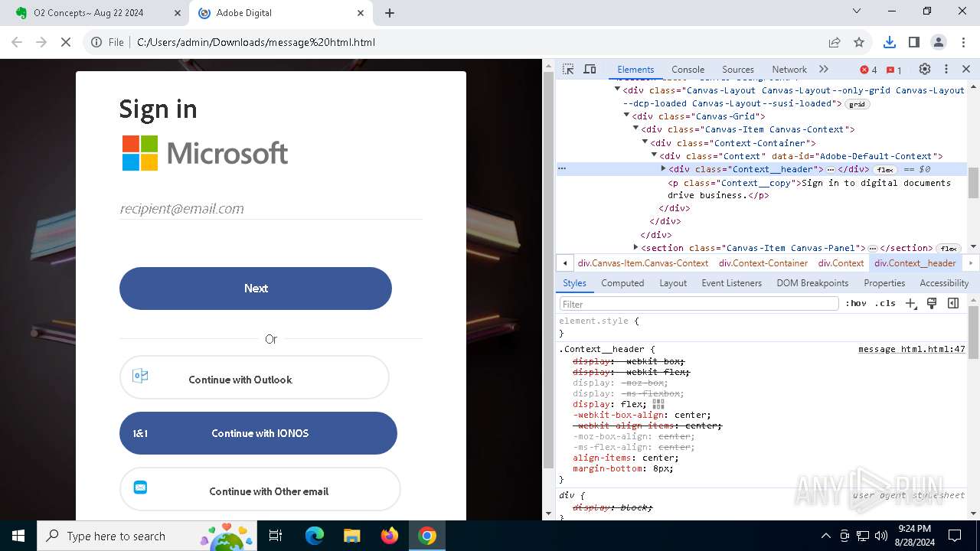Click the Next button
Viewport: 980px width, 551px height.
tap(256, 289)
